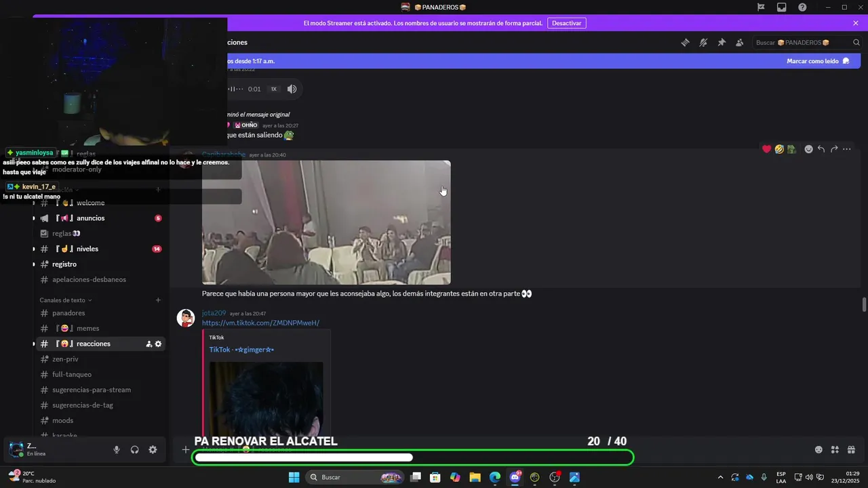Open Windows Start menu

pyautogui.click(x=294, y=477)
